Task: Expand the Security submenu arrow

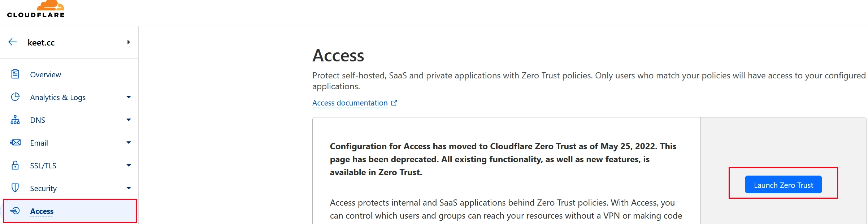Action: pyautogui.click(x=129, y=188)
